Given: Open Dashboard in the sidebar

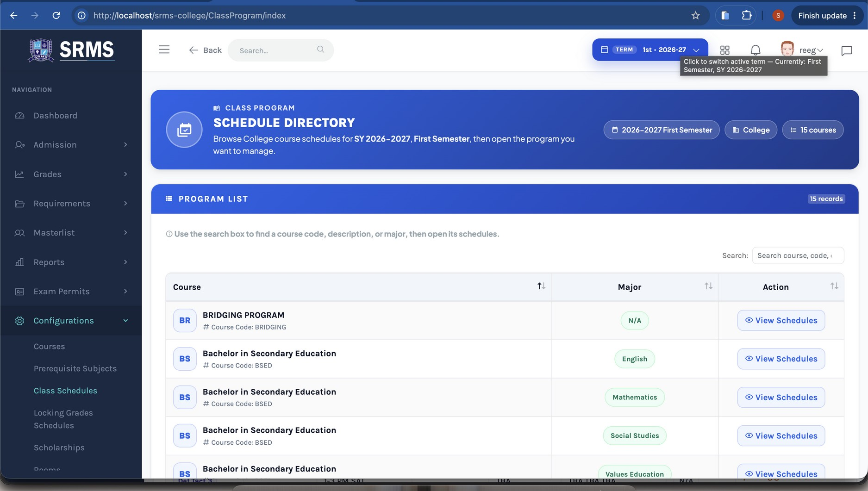Looking at the screenshot, I should click(71, 116).
